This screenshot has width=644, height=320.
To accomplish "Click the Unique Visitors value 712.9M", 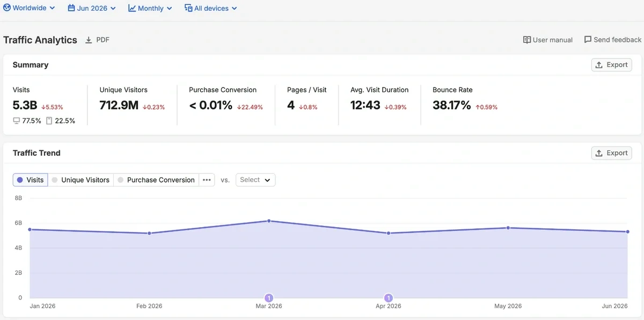I will click(x=119, y=105).
